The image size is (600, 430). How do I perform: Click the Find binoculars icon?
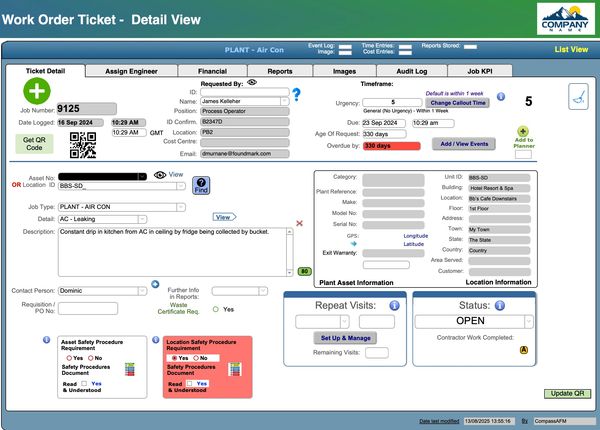201,183
